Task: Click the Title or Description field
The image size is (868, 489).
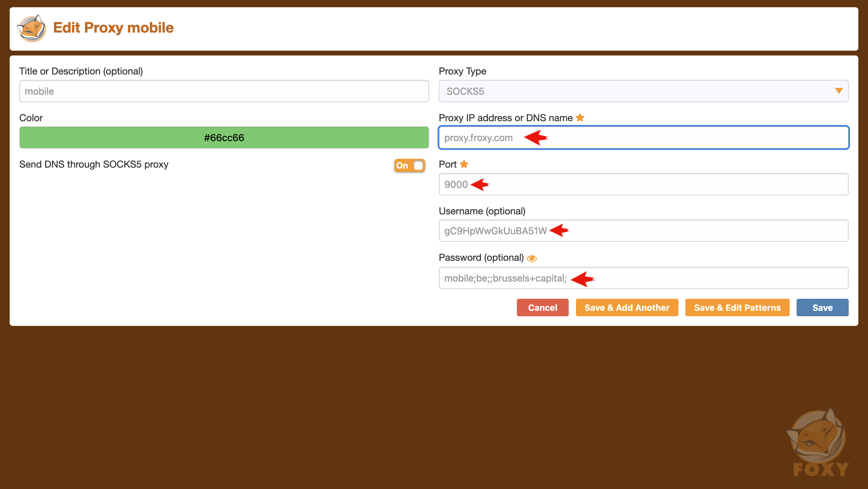Action: pyautogui.click(x=224, y=91)
